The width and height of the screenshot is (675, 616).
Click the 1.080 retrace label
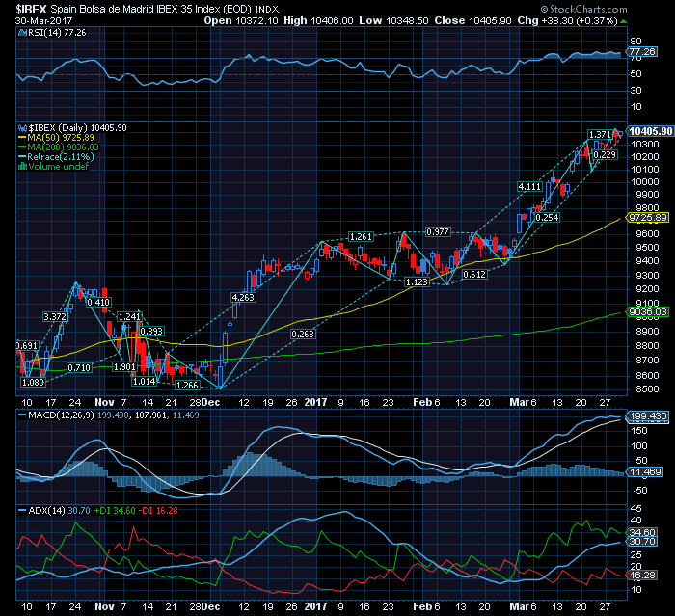pos(33,383)
